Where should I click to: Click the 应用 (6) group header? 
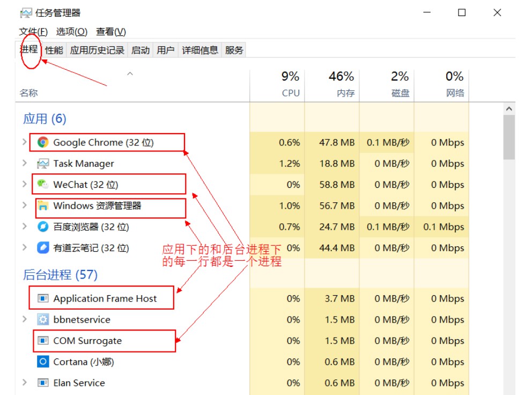coord(45,119)
